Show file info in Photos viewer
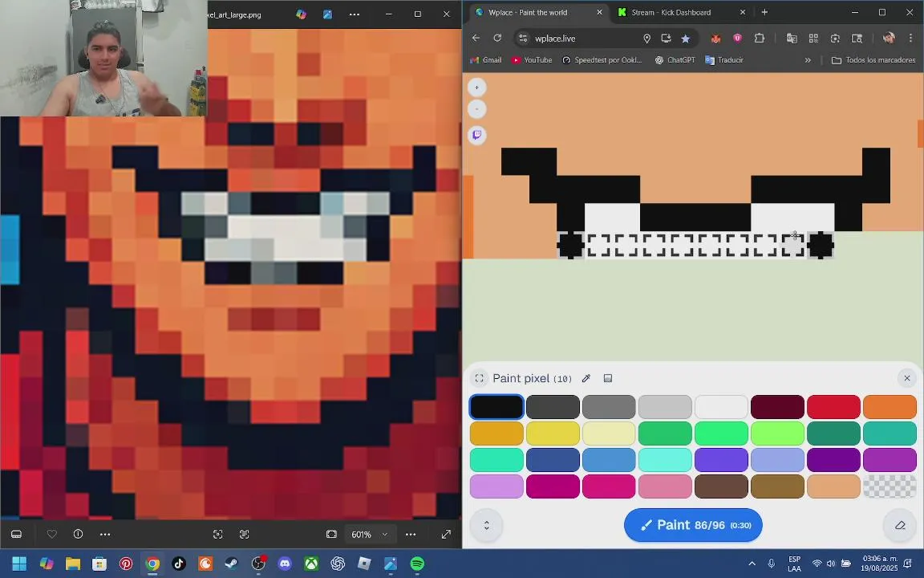The width and height of the screenshot is (924, 578). click(x=78, y=535)
